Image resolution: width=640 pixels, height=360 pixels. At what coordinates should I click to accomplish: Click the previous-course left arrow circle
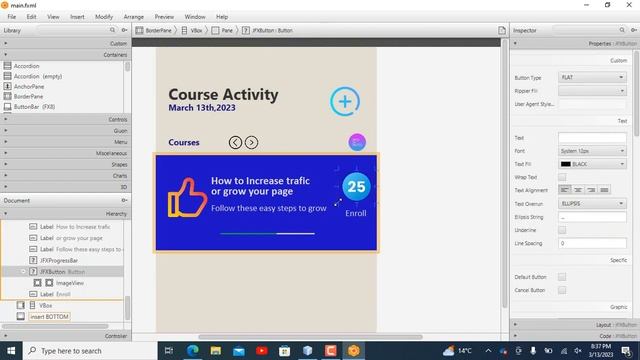tap(235, 142)
